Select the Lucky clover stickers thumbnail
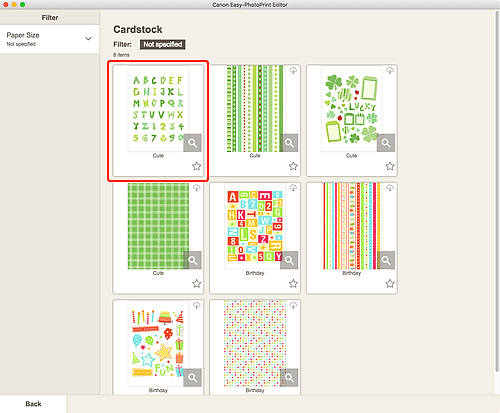 click(x=352, y=109)
